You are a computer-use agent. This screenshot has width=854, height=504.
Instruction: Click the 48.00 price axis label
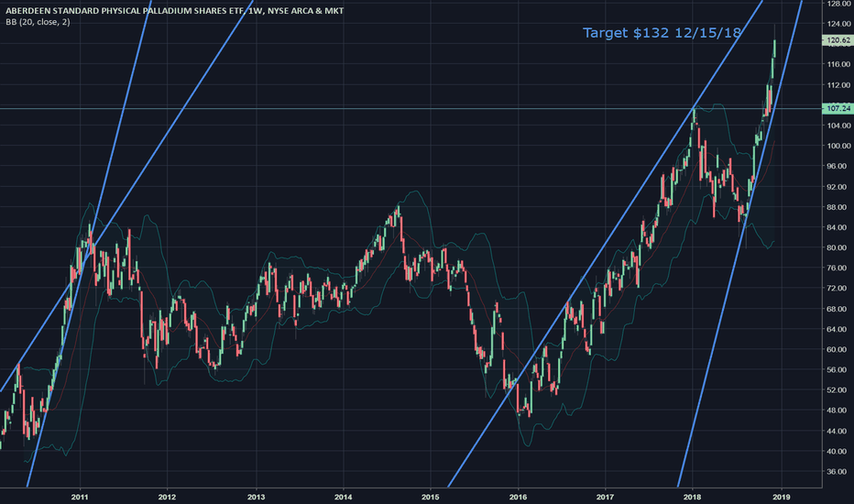pyautogui.click(x=838, y=411)
